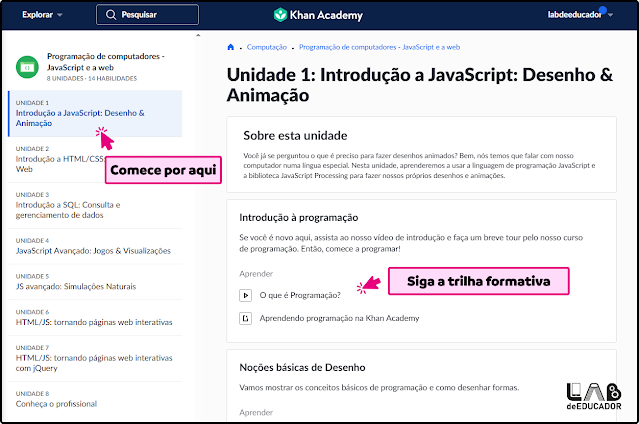Go to Khan Academy home via logo
639x424 pixels.
[x=318, y=15]
